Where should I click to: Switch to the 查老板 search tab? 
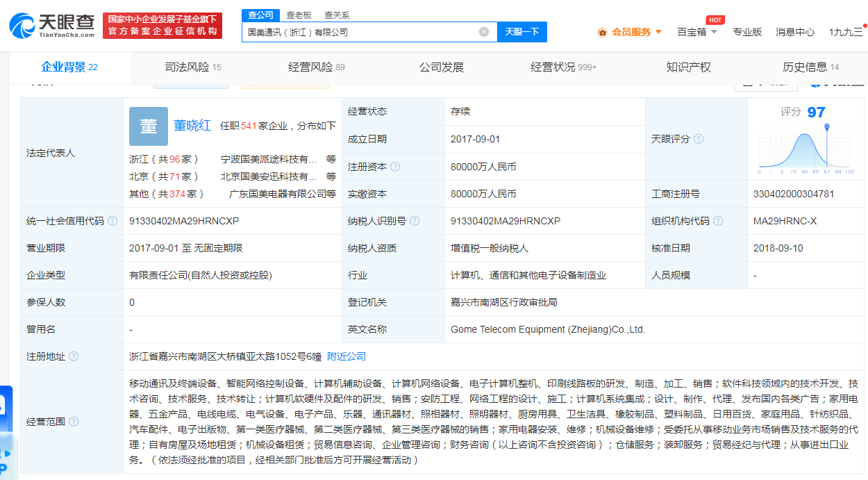coord(299,15)
